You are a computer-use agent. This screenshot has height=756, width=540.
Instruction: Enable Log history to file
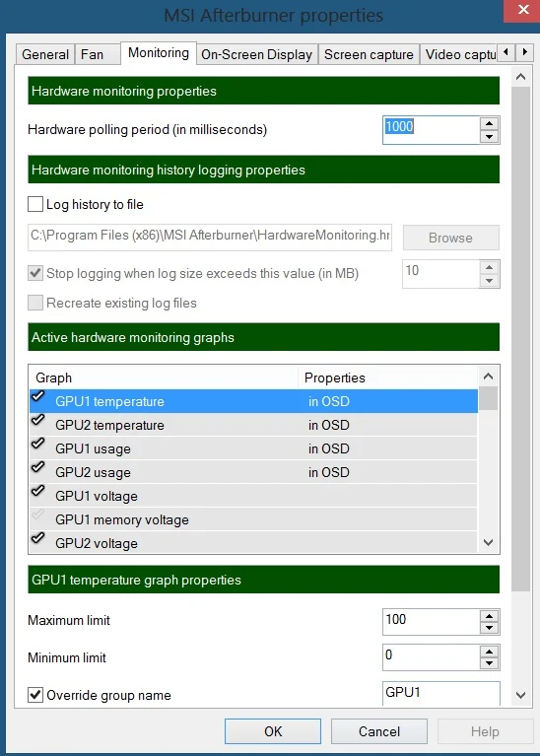point(35,204)
